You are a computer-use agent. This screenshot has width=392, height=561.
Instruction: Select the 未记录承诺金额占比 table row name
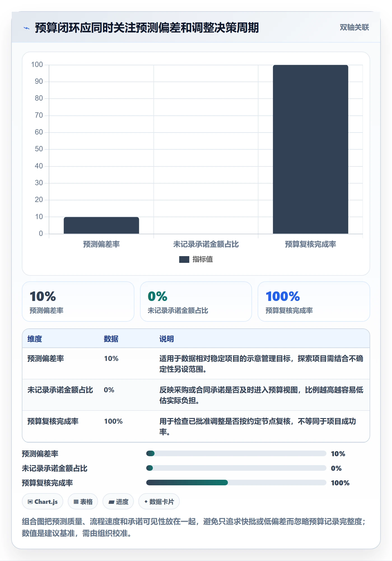click(60, 390)
